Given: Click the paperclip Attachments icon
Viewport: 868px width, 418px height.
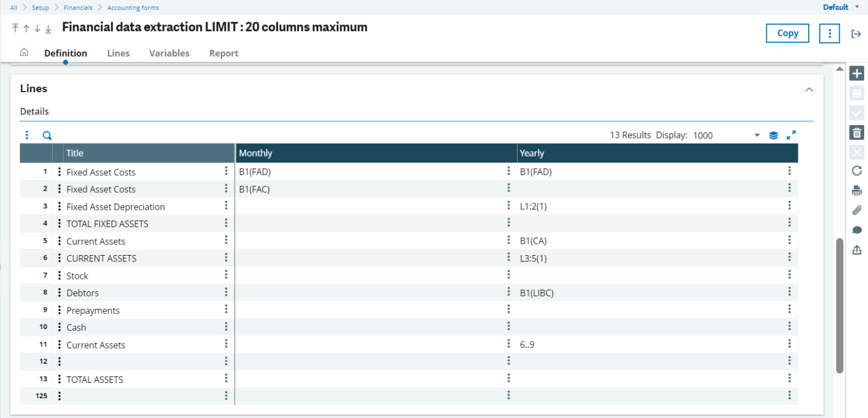Looking at the screenshot, I should [857, 210].
